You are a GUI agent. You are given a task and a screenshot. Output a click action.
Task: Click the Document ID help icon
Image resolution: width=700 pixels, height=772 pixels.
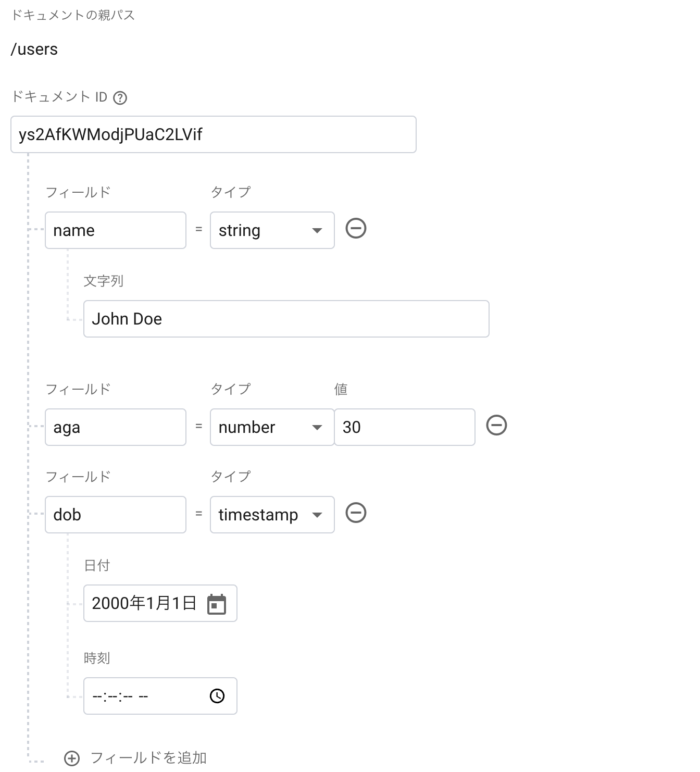point(120,98)
